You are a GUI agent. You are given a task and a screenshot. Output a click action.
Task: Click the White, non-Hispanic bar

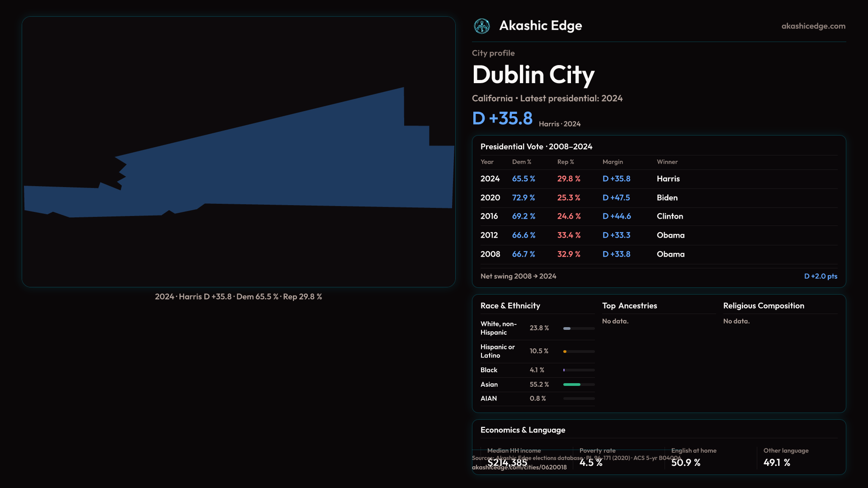567,328
